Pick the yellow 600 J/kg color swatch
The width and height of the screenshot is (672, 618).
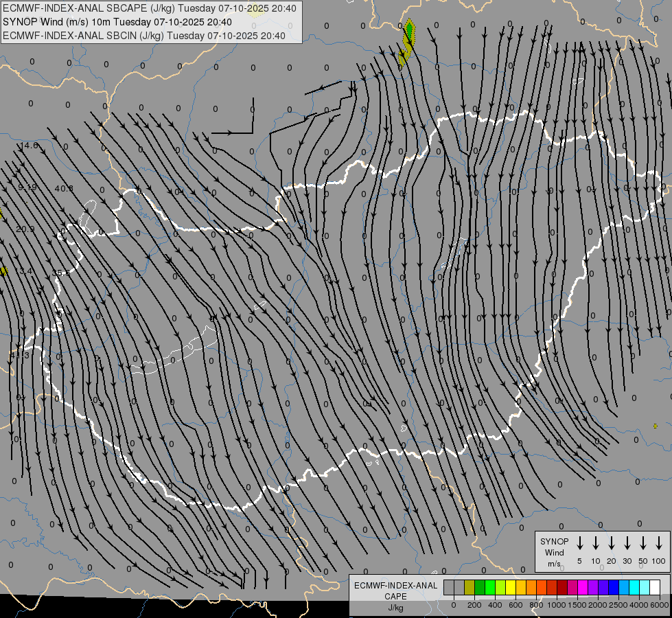click(x=511, y=587)
